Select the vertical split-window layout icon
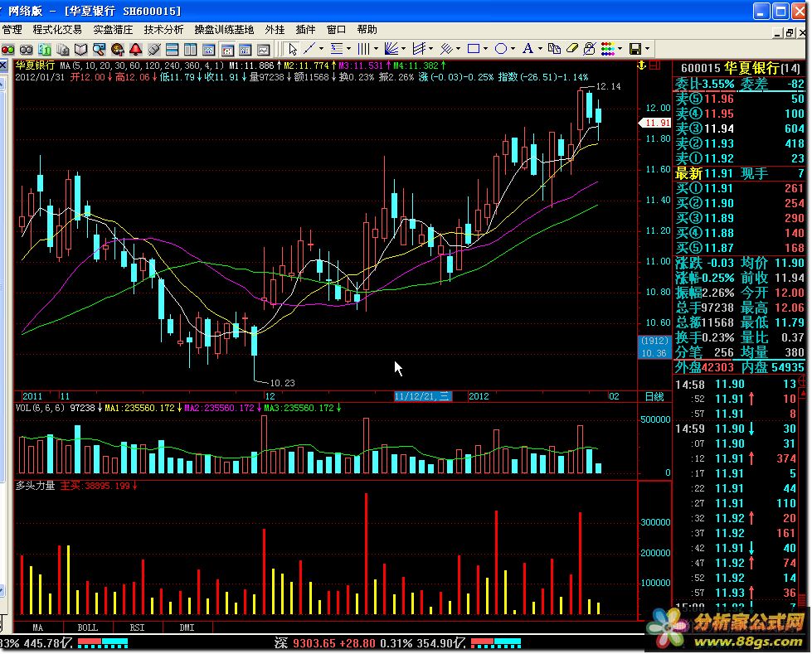 pyautogui.click(x=190, y=49)
